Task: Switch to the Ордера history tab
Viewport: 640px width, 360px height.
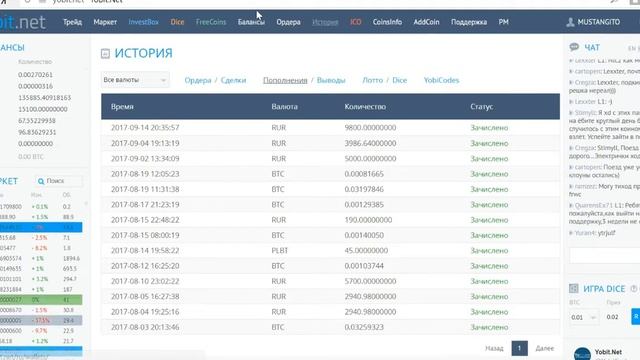Action: [198, 80]
